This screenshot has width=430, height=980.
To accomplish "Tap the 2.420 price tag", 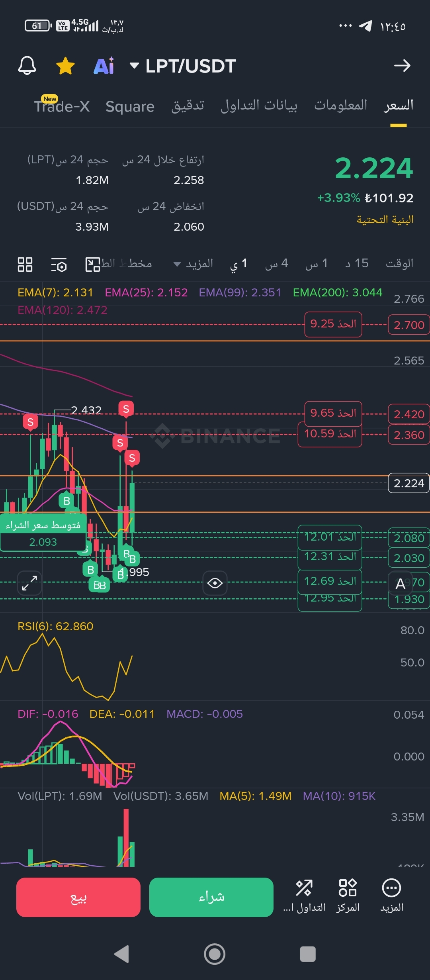I will (409, 414).
